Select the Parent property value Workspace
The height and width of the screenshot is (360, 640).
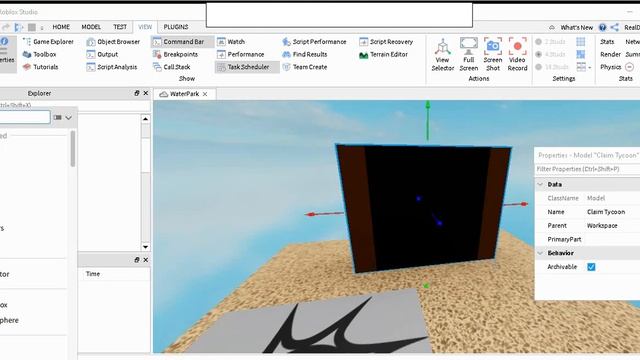tap(602, 226)
